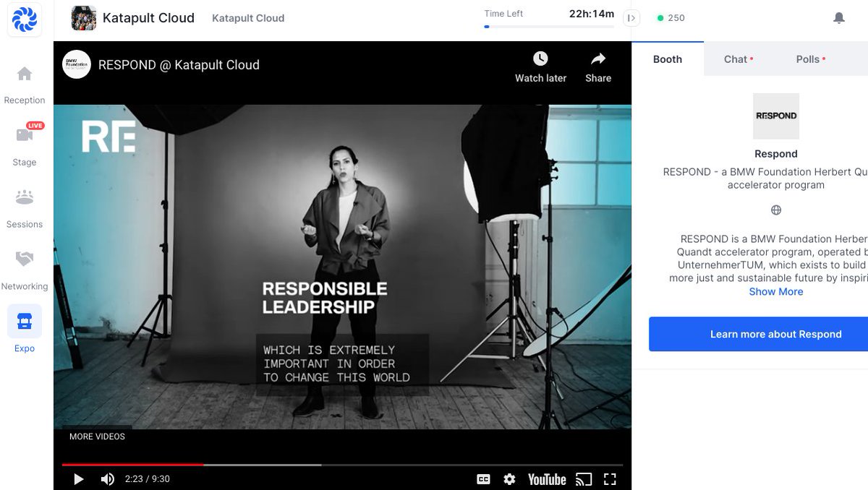
Task: Click the 22h:14m time remaining
Action: pyautogui.click(x=591, y=14)
